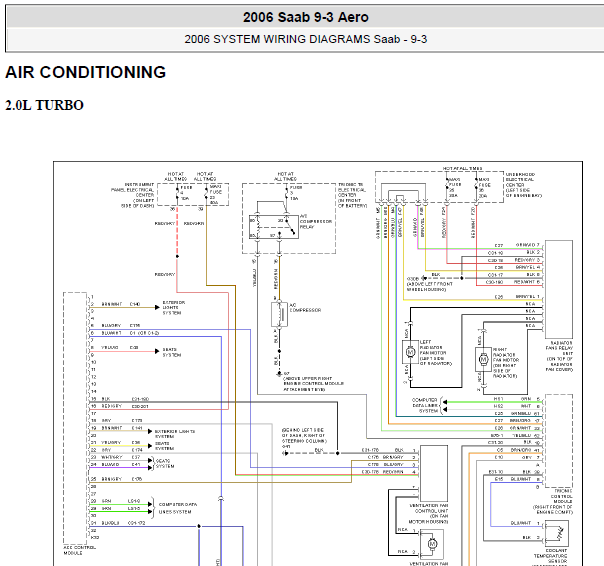Screen dimensions: 604x566
Task: Click the G306 ground symbol
Action: tap(424, 278)
